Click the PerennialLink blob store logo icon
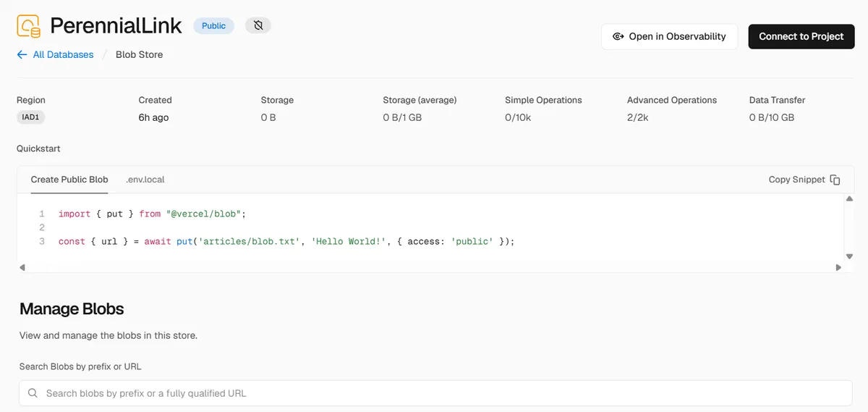 pyautogui.click(x=29, y=25)
